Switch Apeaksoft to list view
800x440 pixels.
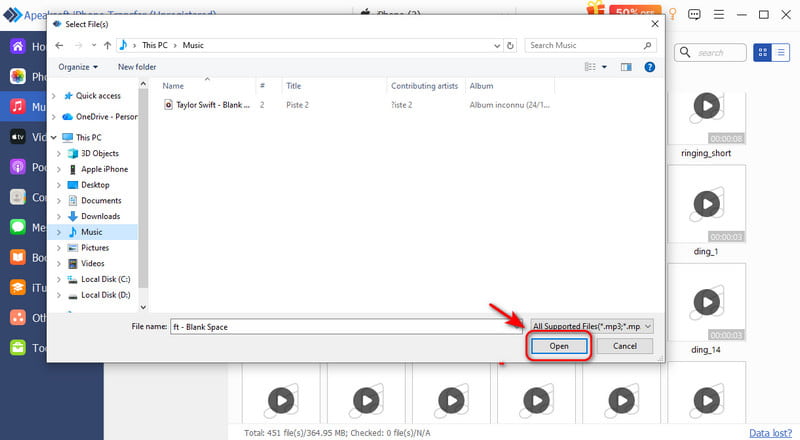point(781,53)
